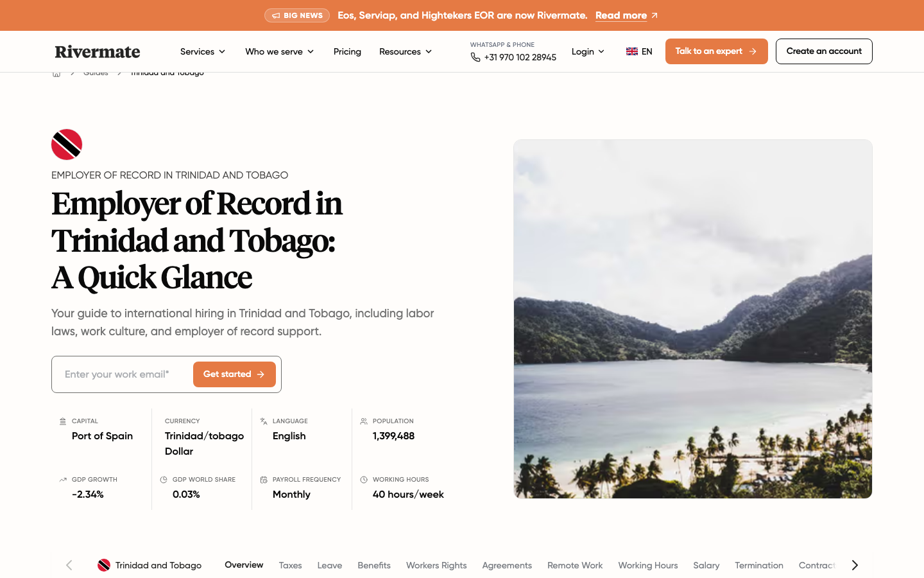The height and width of the screenshot is (578, 924).
Task: Click the Rivermate logo
Action: pos(98,51)
